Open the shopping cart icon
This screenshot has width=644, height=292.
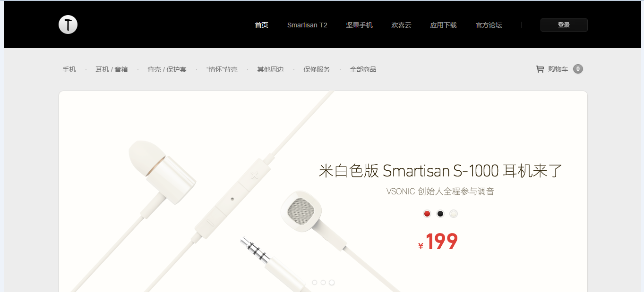(x=540, y=69)
